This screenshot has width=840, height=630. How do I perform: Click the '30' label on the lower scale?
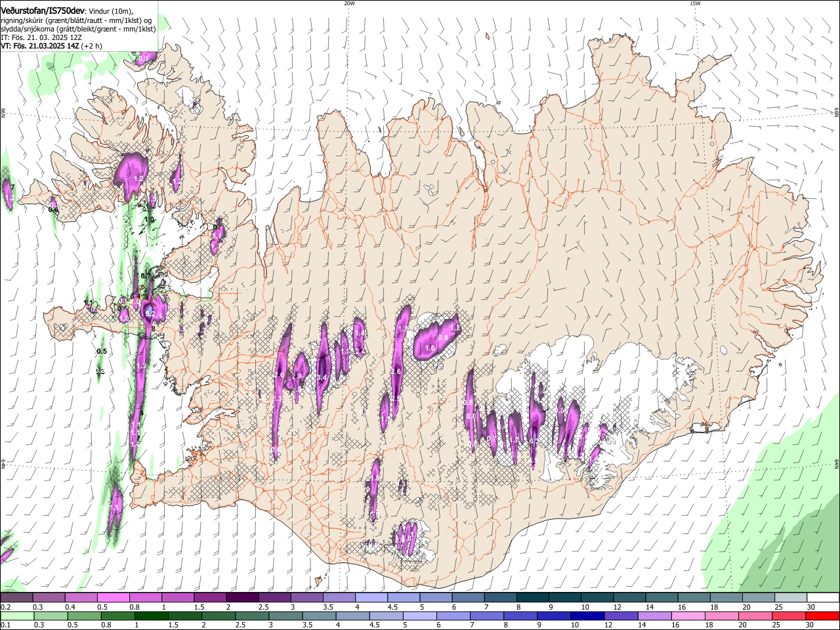pyautogui.click(x=810, y=625)
